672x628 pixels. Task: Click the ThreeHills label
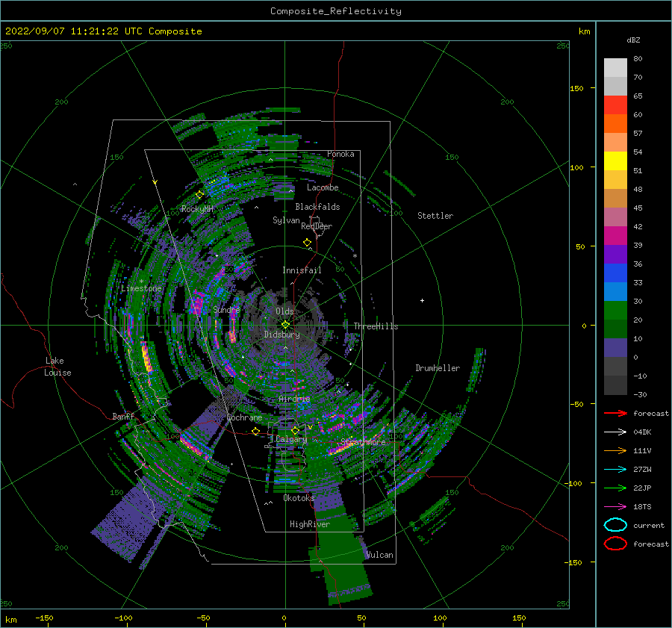pos(376,326)
